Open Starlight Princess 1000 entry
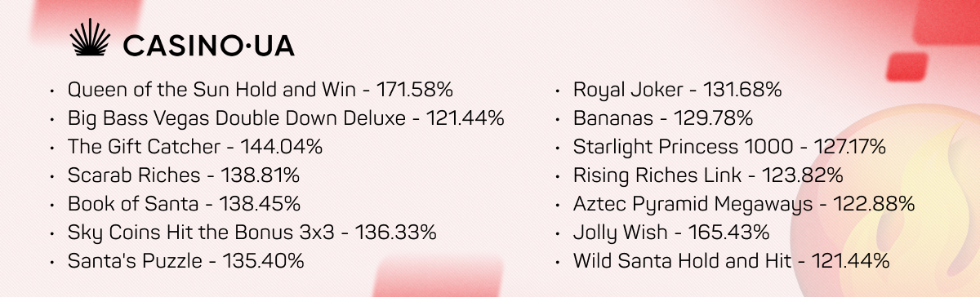This screenshot has height=297, width=980. click(x=729, y=147)
